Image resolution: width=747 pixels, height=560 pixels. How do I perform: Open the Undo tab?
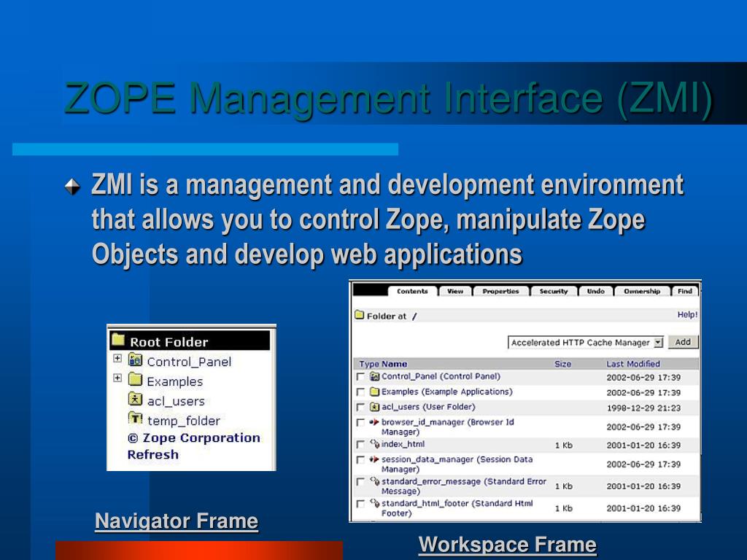(595, 291)
